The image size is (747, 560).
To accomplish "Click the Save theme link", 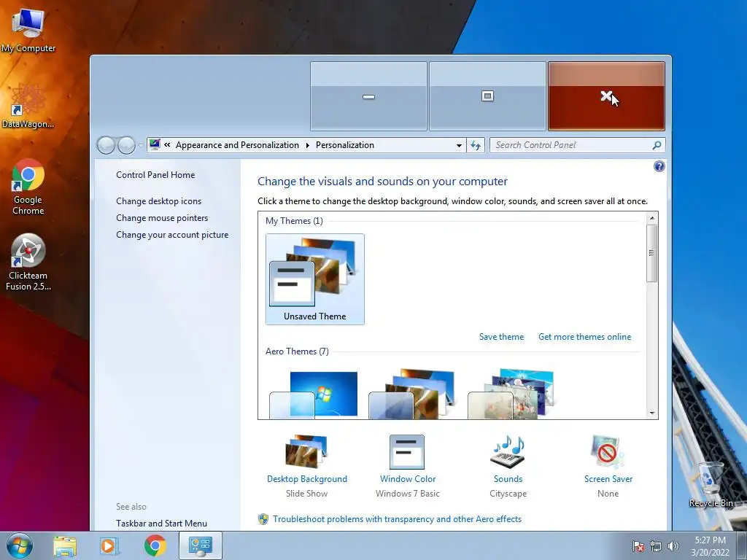I will tap(501, 337).
